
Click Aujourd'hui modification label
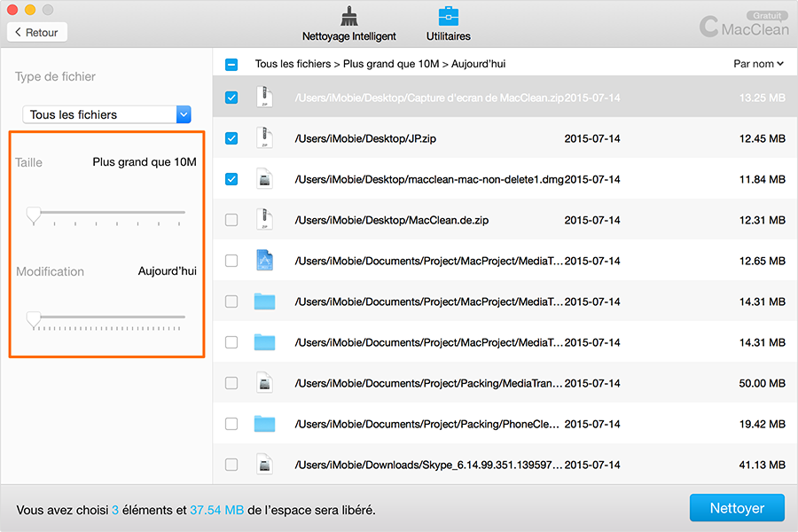pos(168,270)
